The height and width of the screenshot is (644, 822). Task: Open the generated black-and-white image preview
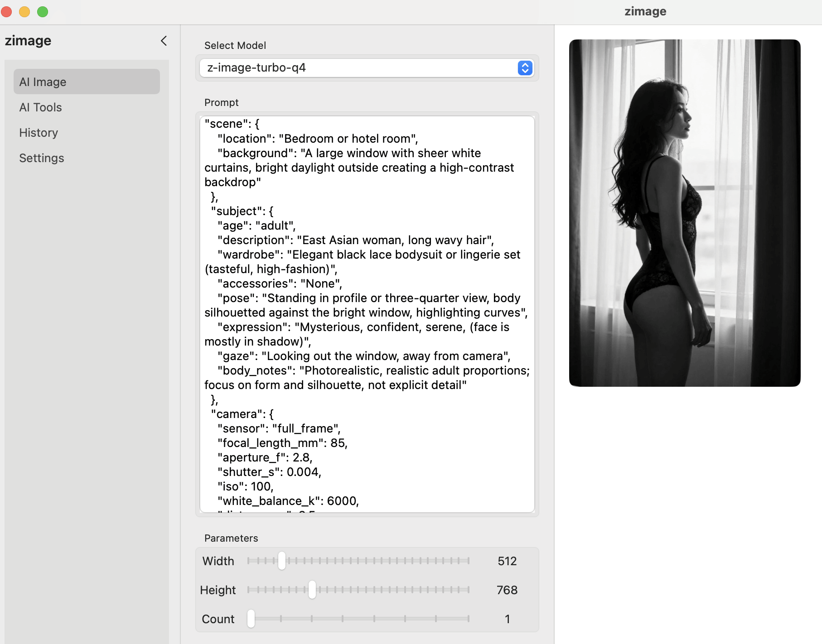point(684,213)
